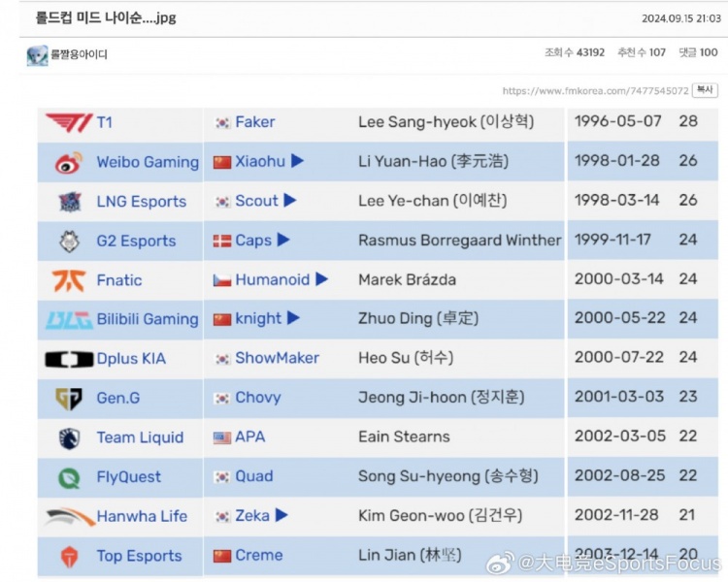The image size is (728, 582).
Task: Expand the arrow next to knight
Action: (293, 318)
